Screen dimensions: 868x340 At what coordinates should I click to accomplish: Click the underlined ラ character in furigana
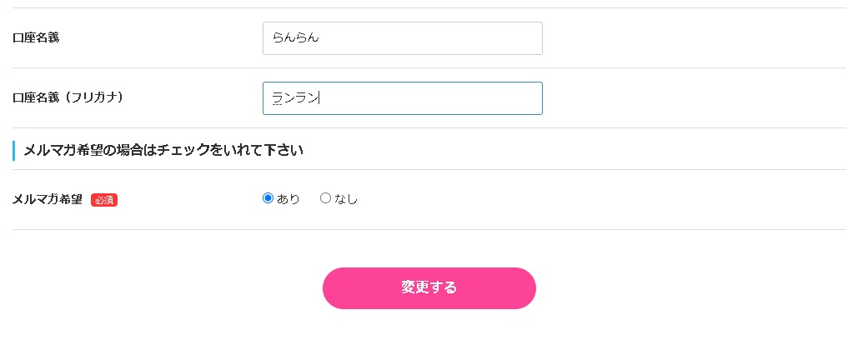[278, 98]
